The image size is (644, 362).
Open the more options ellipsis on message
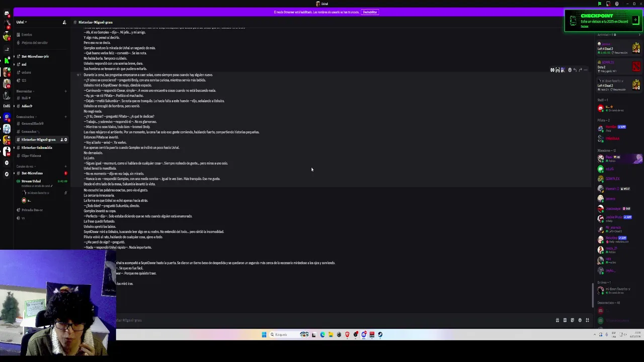click(586, 70)
